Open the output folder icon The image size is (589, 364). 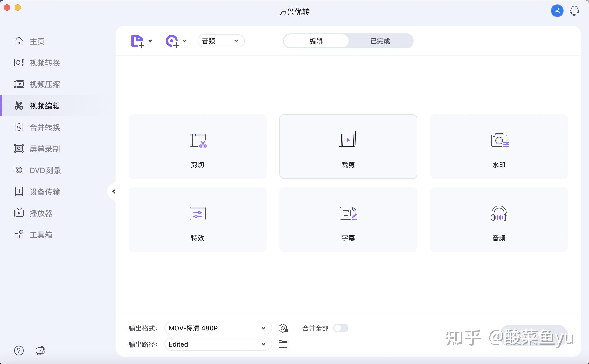tap(283, 344)
